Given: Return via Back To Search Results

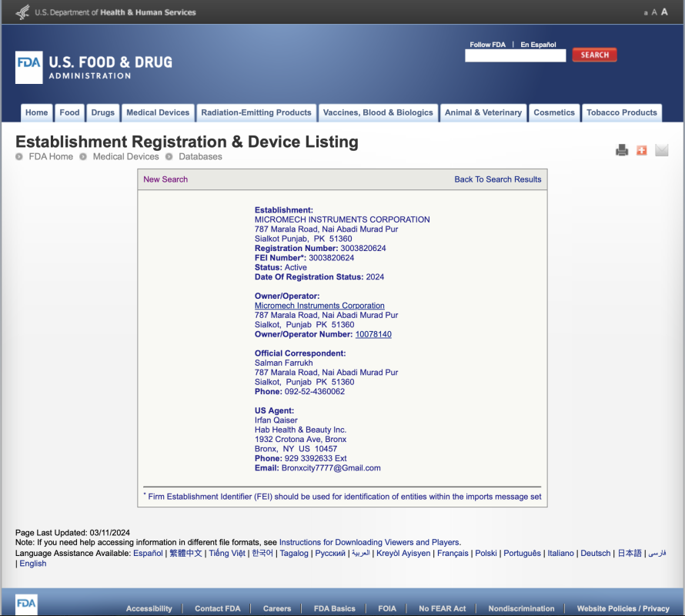Looking at the screenshot, I should click(498, 179).
